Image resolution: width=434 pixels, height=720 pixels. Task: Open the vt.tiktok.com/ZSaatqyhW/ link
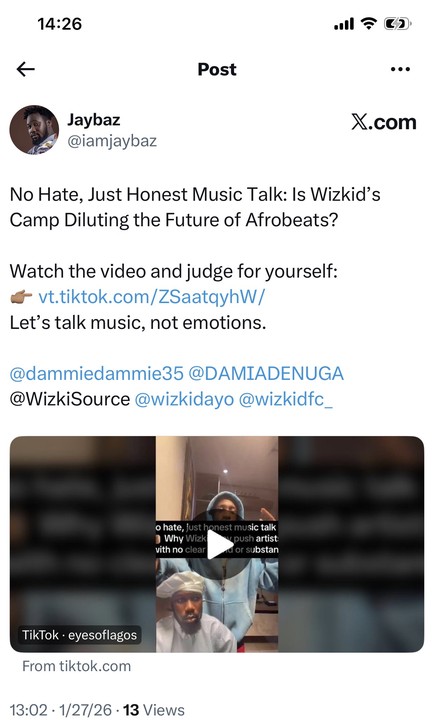(152, 297)
